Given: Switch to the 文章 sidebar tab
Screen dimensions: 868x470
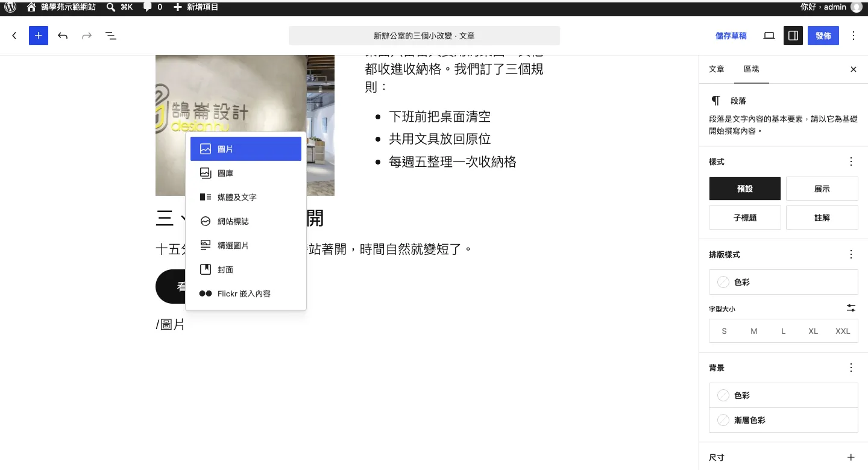Looking at the screenshot, I should point(717,69).
